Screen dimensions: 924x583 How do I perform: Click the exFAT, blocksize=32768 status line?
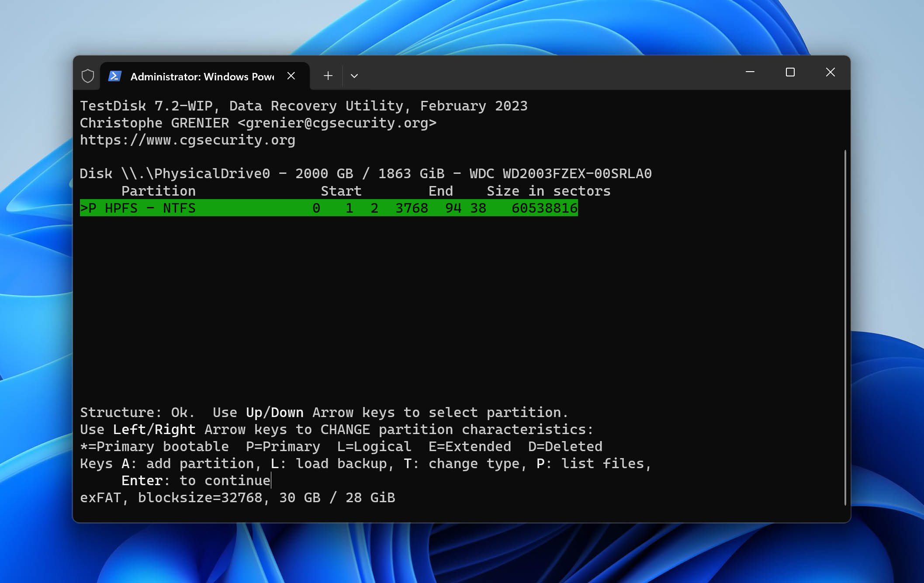tap(238, 497)
